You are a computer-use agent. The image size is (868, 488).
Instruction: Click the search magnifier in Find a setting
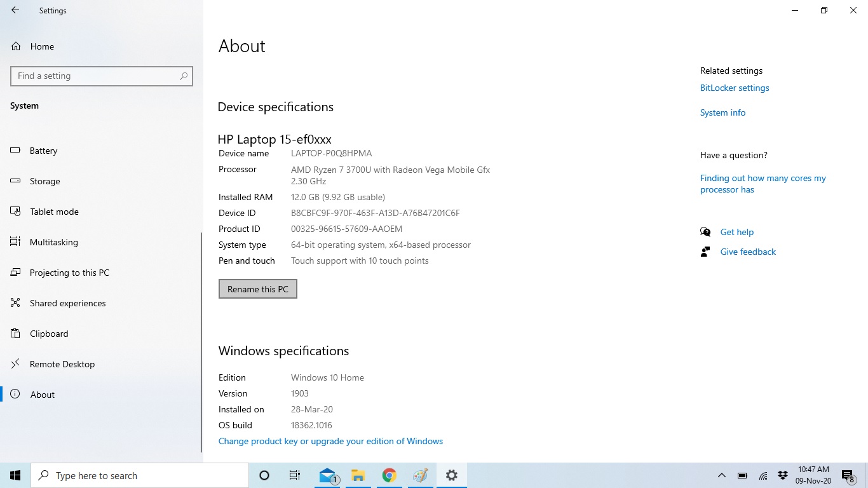tap(184, 76)
